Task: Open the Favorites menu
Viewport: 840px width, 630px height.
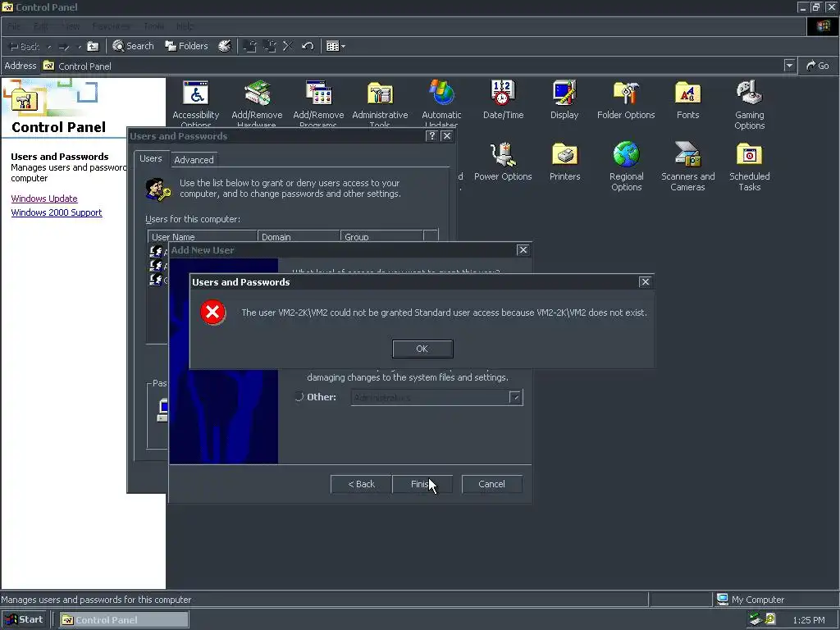Action: [111, 26]
